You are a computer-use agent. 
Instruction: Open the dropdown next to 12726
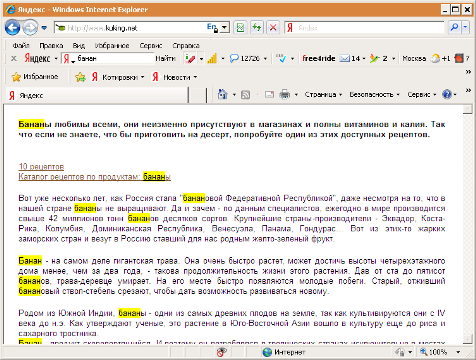pyautogui.click(x=265, y=59)
